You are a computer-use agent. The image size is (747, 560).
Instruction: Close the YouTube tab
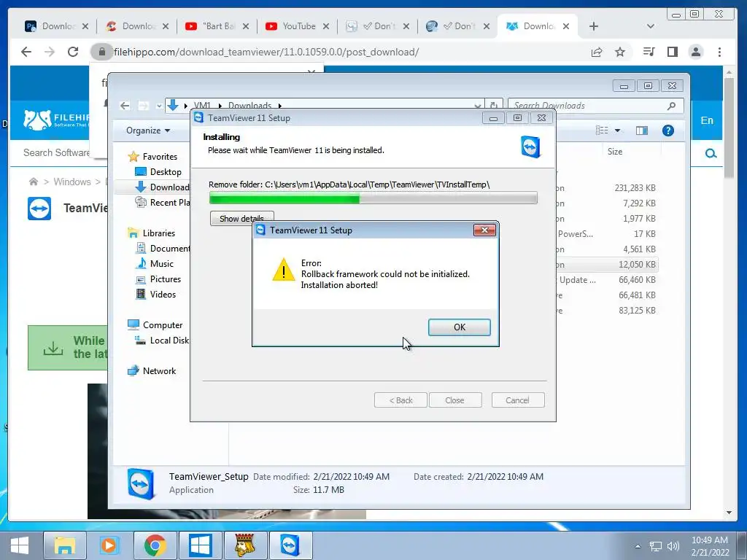tap(326, 26)
